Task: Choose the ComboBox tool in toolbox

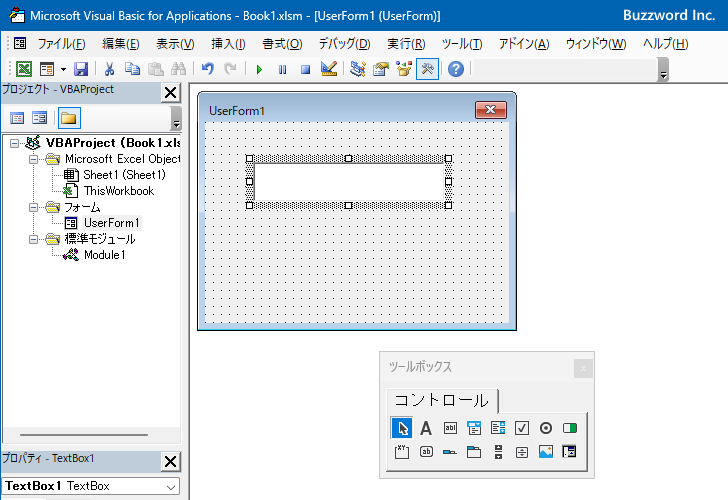Action: pos(474,428)
